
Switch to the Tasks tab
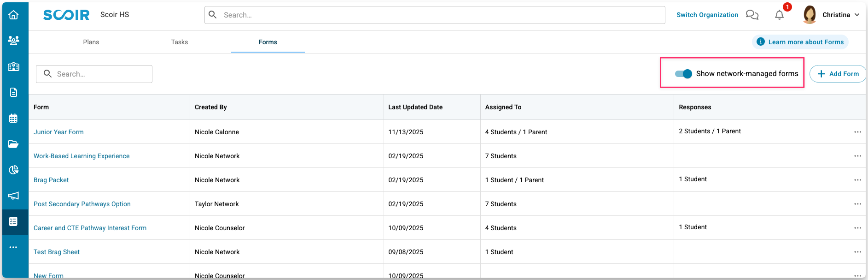click(x=180, y=42)
